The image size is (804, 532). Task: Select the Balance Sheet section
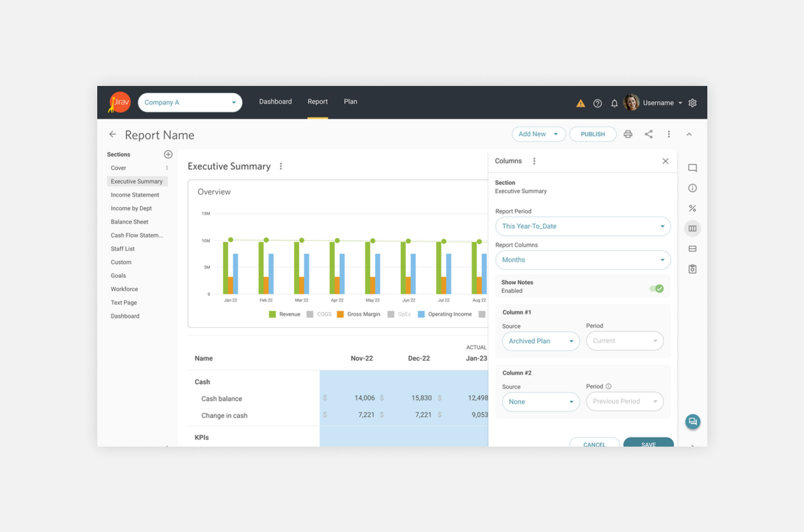[x=129, y=221]
